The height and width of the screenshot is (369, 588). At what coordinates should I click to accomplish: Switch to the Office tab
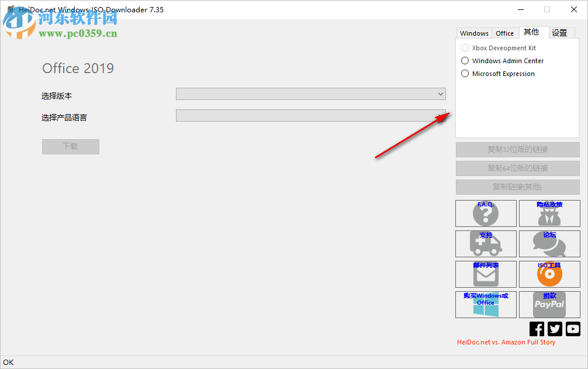(505, 33)
